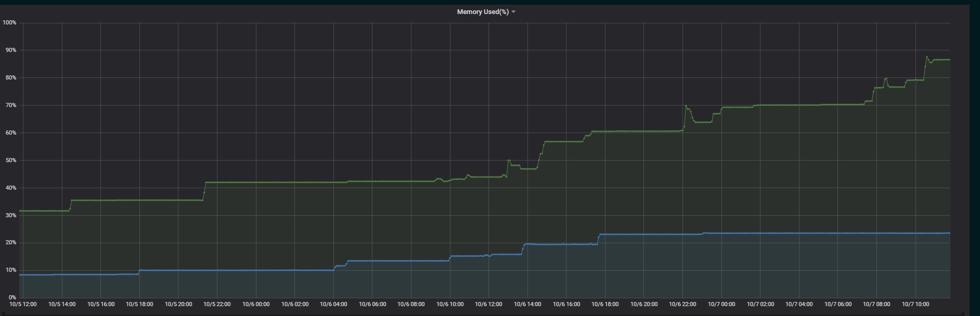Click the 10/6 00:00 x-axis label
This screenshot has width=980, height=316.
point(256,304)
